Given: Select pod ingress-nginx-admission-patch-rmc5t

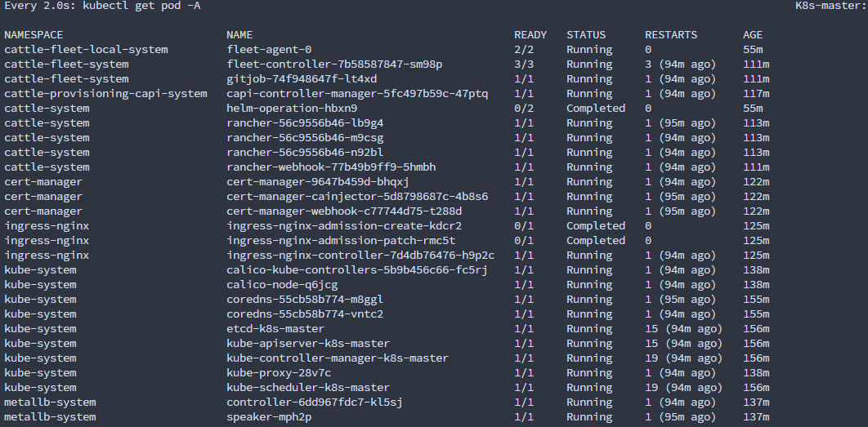Looking at the screenshot, I should [x=341, y=241].
